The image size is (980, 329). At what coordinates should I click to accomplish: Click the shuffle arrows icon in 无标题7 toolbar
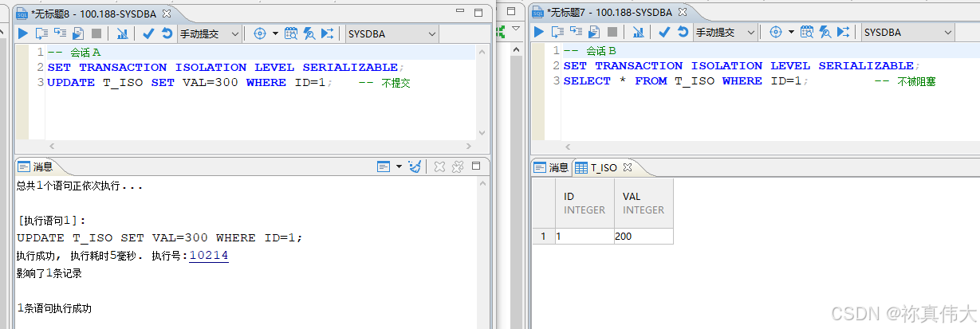point(844,32)
